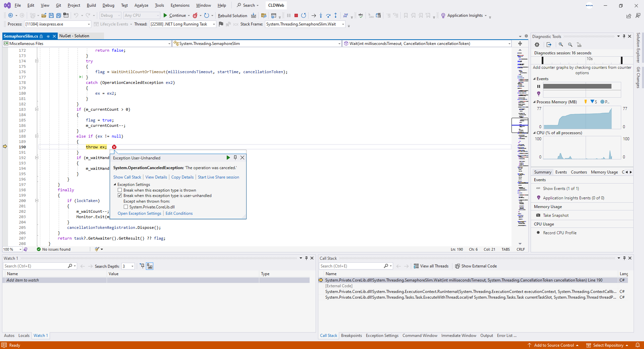Click the Step Into down-arrow icon
This screenshot has height=349, width=644.
pyautogui.click(x=321, y=15)
